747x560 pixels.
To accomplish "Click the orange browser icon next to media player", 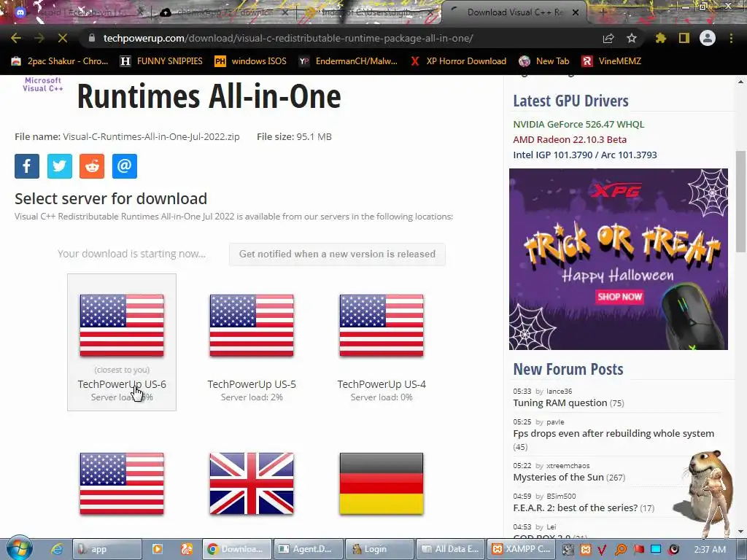I will [x=187, y=549].
